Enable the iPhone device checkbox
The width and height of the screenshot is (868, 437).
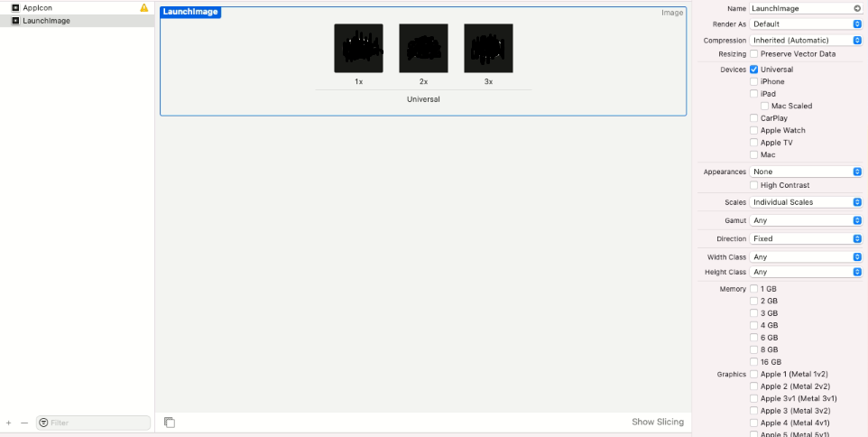pyautogui.click(x=754, y=81)
